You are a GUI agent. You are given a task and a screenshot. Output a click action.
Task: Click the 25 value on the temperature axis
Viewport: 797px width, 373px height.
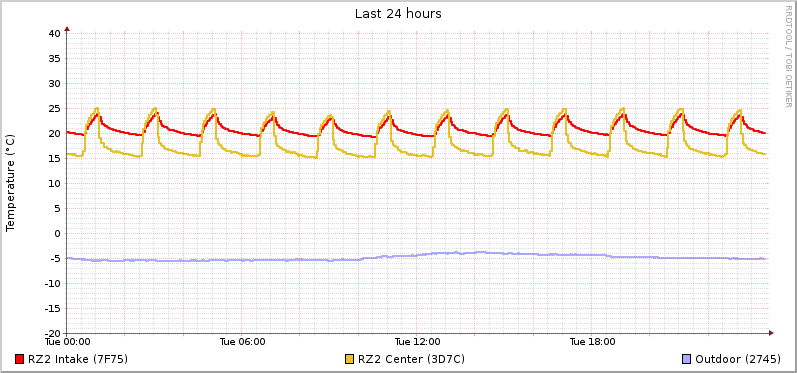pyautogui.click(x=55, y=108)
